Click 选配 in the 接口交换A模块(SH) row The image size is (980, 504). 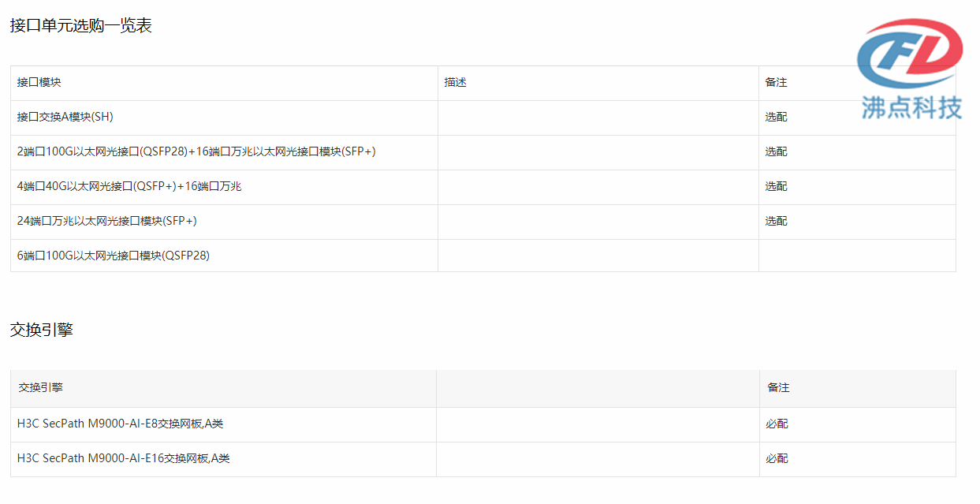point(776,117)
